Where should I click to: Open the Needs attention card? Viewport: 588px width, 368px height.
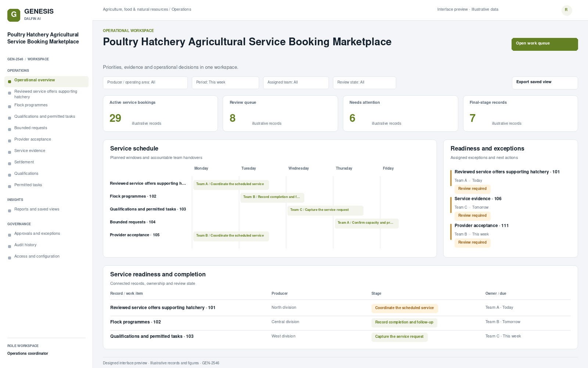click(400, 113)
